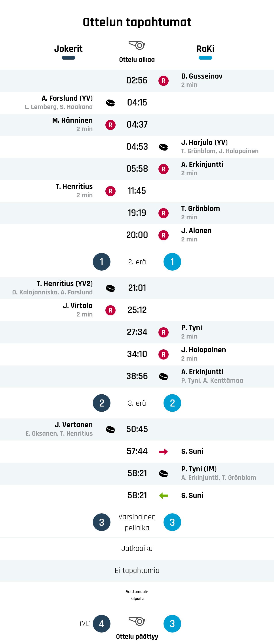Click the 2. erä period label
Image resolution: width=274 pixels, height=644 pixels.
point(137,262)
